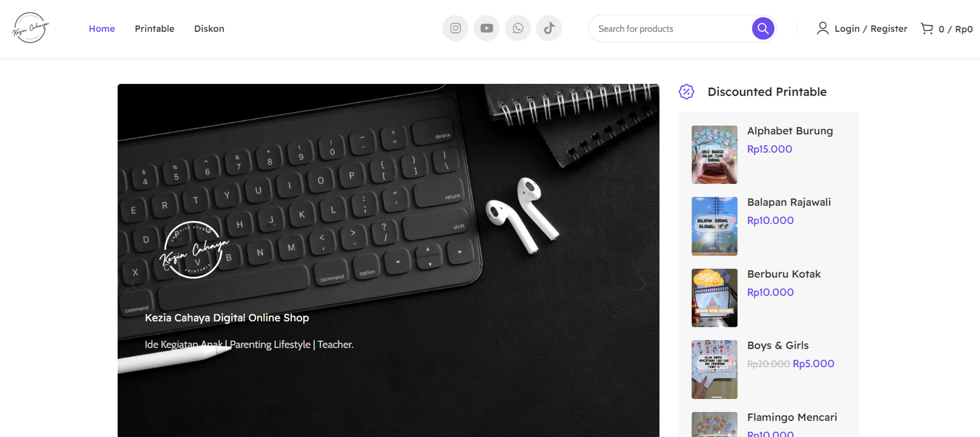Image resolution: width=980 pixels, height=437 pixels.
Task: Open the Berburu Kotak product thumbnail
Action: pos(715,298)
